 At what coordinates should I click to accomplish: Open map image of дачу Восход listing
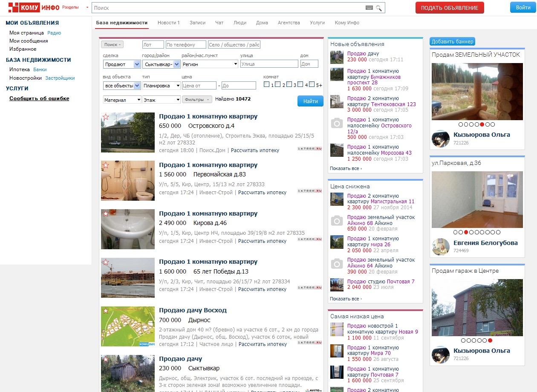click(x=128, y=326)
